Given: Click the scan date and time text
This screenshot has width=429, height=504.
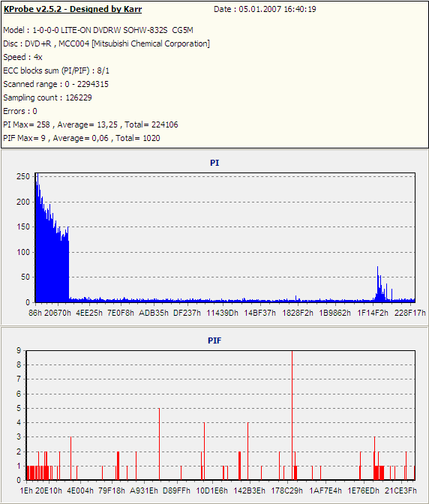Looking at the screenshot, I should pyautogui.click(x=265, y=9).
